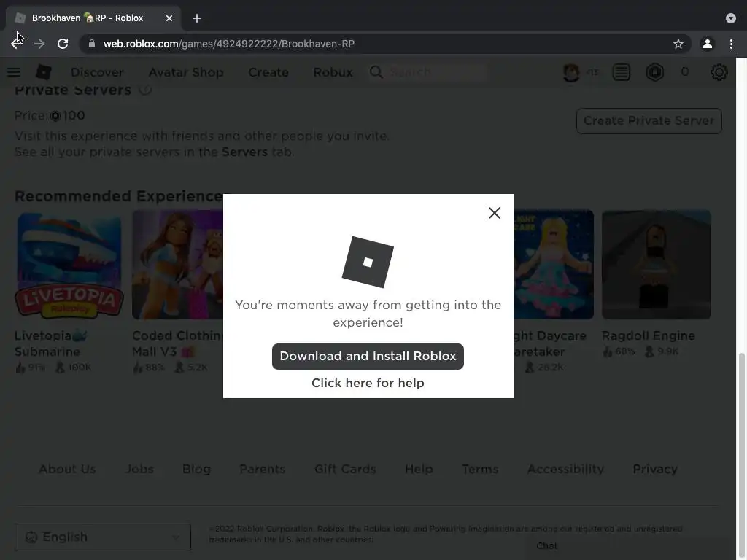Open the Gift Cards footer link

[x=345, y=469]
